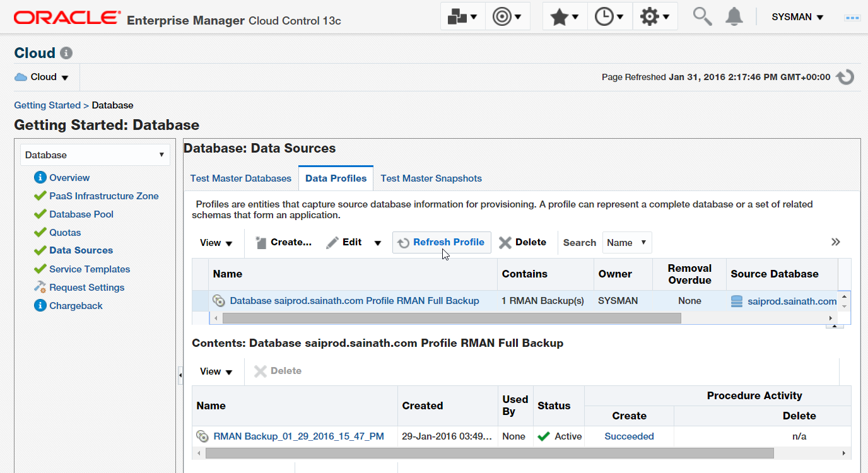
Task: Open RMAN Backup_01_29_2016_15_47_PM link
Action: pyautogui.click(x=298, y=436)
